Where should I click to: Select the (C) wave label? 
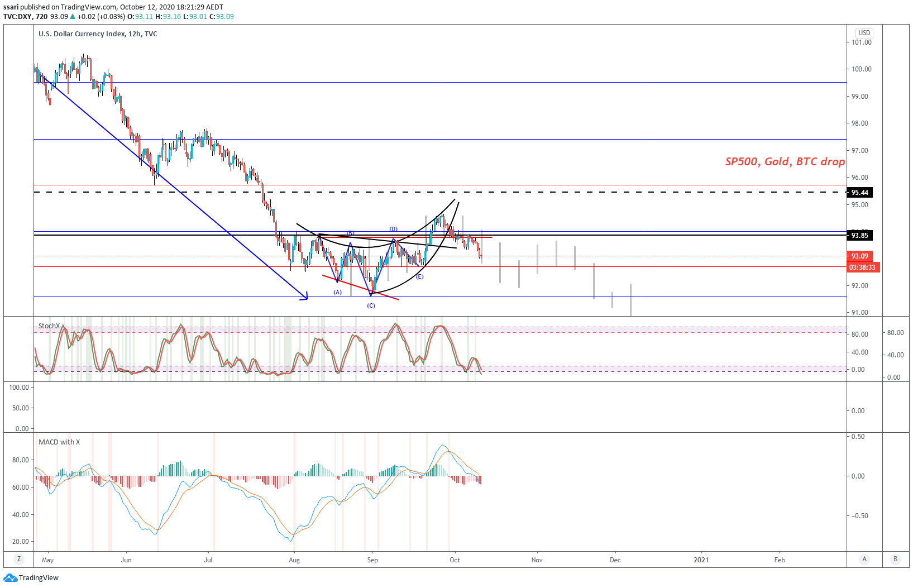371,305
